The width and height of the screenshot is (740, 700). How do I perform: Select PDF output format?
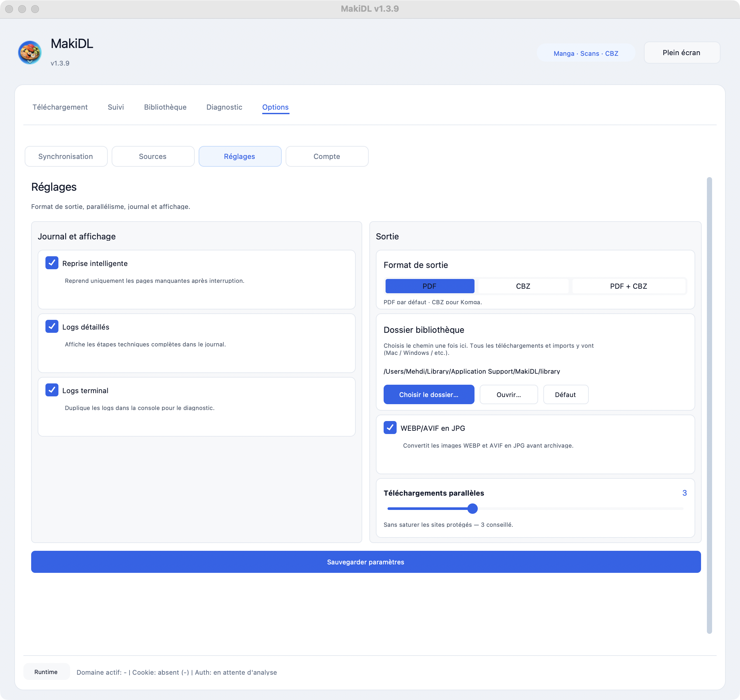pos(430,286)
